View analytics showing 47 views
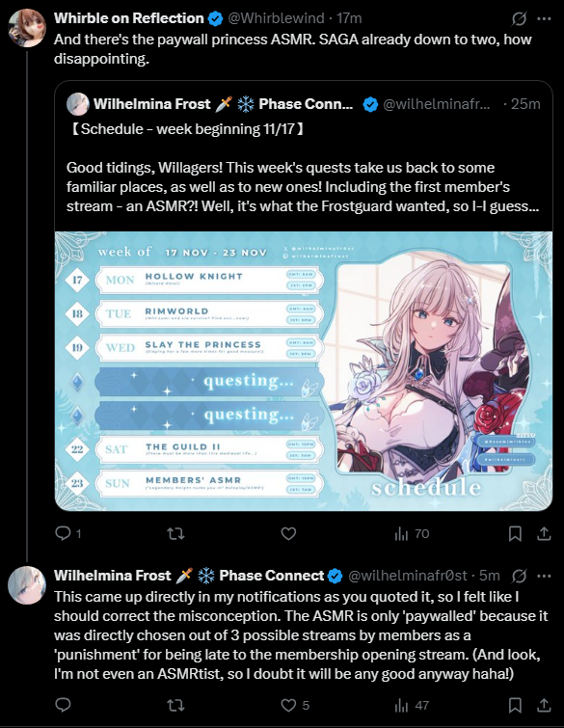Screen dimensions: 564x728 coord(412,706)
